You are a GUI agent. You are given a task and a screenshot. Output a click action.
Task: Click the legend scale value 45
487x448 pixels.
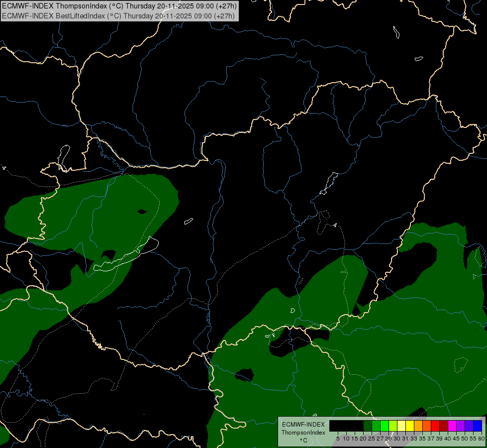click(456, 439)
